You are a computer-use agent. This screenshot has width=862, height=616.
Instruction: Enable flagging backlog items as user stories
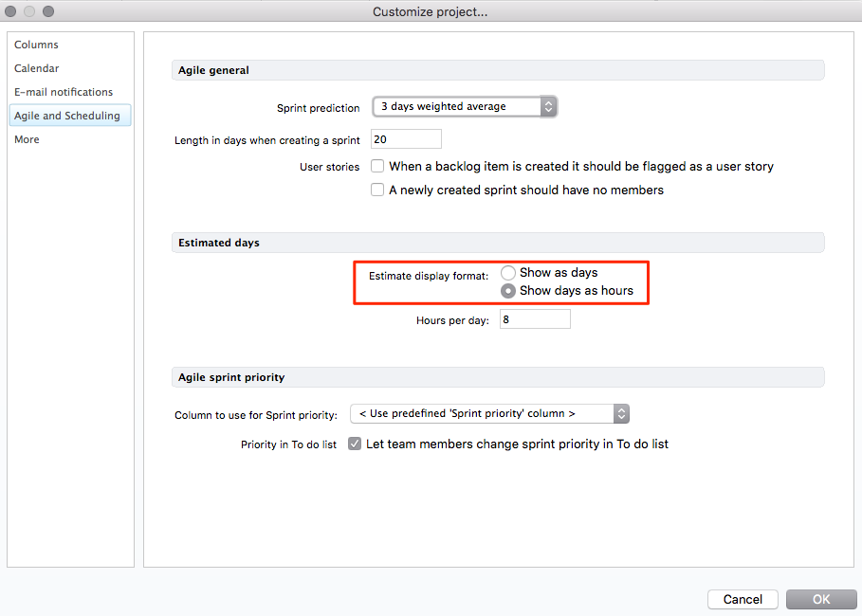click(x=377, y=167)
